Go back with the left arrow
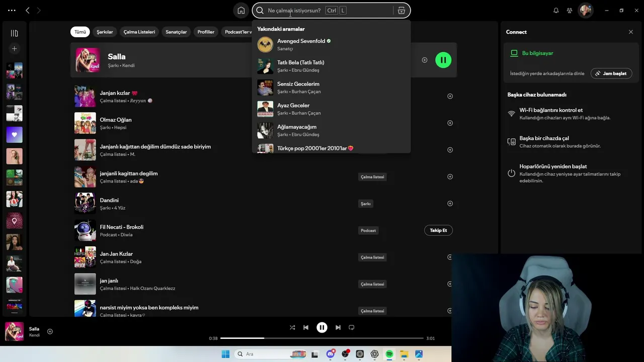 pyautogui.click(x=28, y=10)
